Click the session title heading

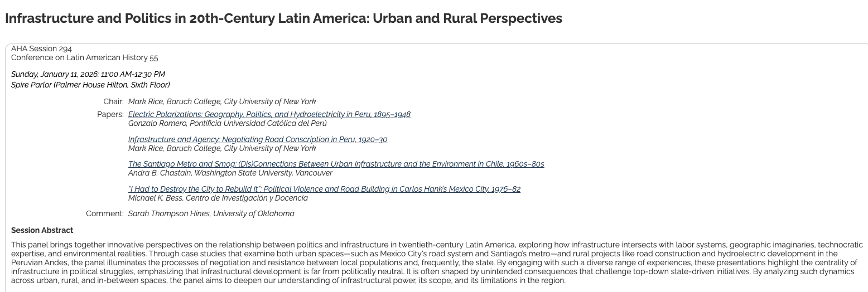coord(283,18)
